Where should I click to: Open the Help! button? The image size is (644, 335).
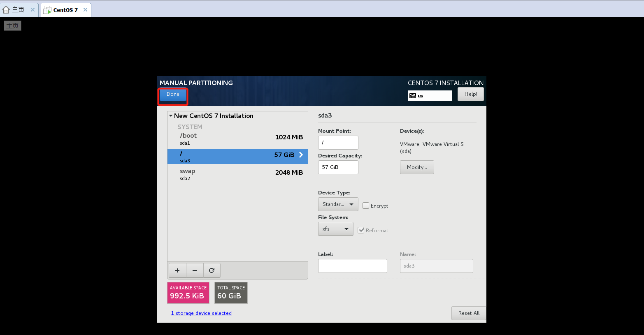[x=470, y=94]
